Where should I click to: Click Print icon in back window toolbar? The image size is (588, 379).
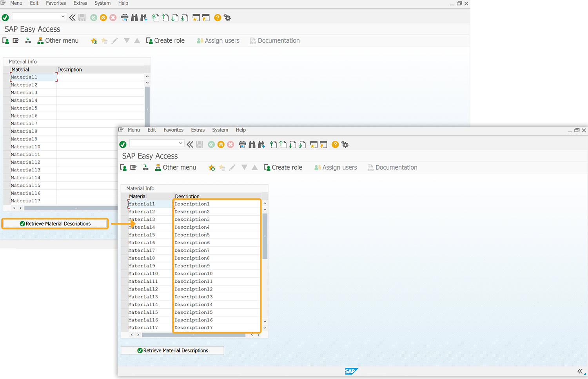(125, 18)
